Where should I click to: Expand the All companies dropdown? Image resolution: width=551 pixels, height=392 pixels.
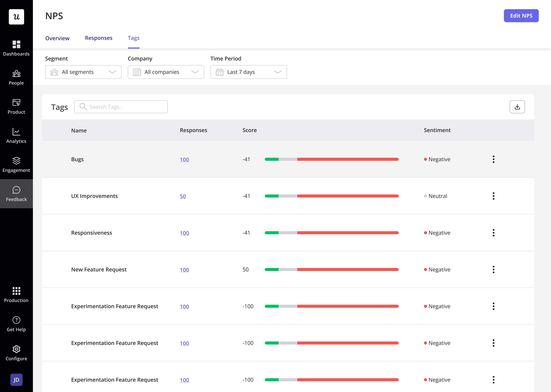[166, 72]
